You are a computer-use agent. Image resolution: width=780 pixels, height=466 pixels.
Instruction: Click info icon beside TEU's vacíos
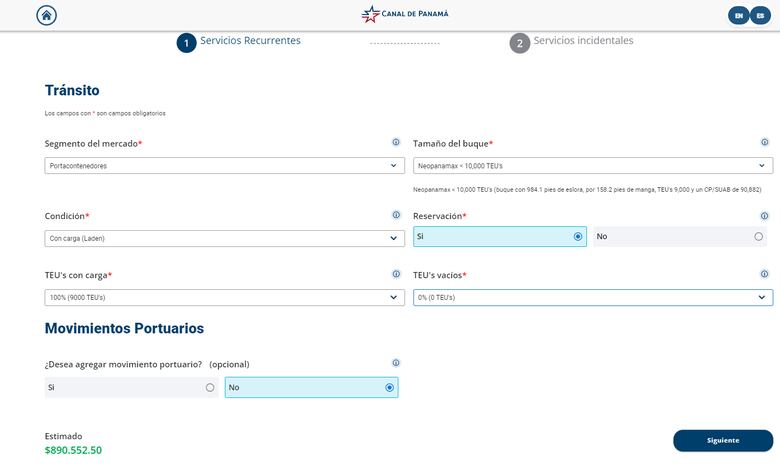tap(765, 274)
